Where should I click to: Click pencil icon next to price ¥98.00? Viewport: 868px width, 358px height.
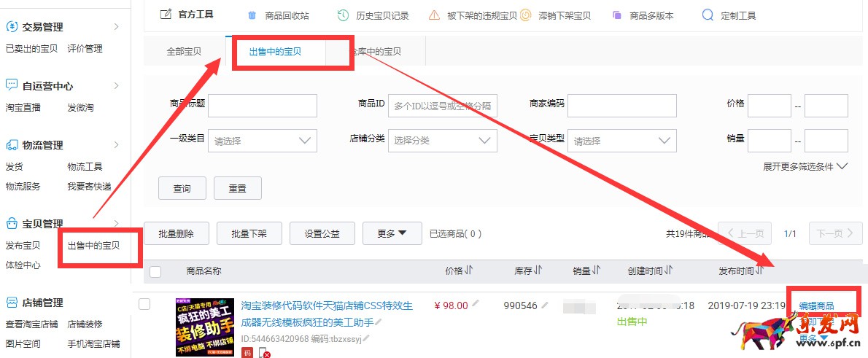click(x=476, y=304)
